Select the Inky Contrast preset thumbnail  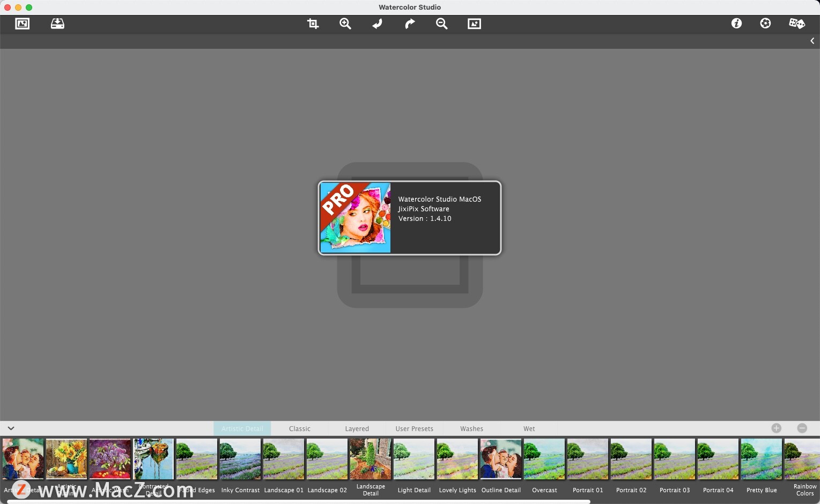(x=240, y=459)
